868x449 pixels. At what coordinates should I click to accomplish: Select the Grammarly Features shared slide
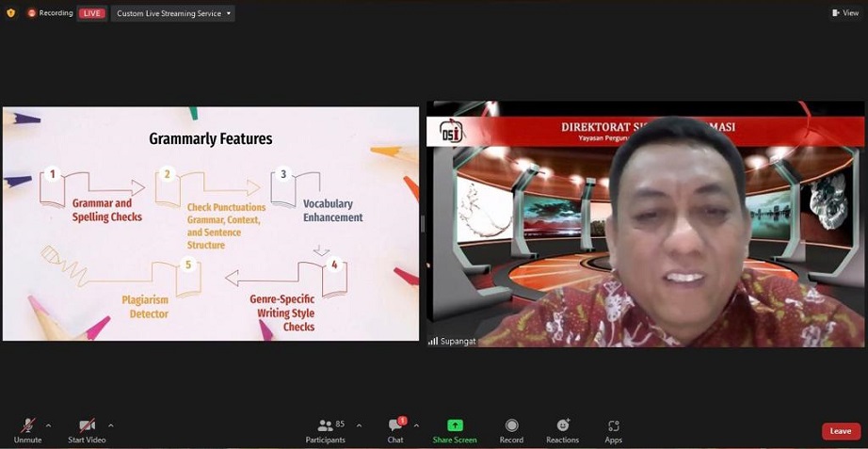pos(211,223)
